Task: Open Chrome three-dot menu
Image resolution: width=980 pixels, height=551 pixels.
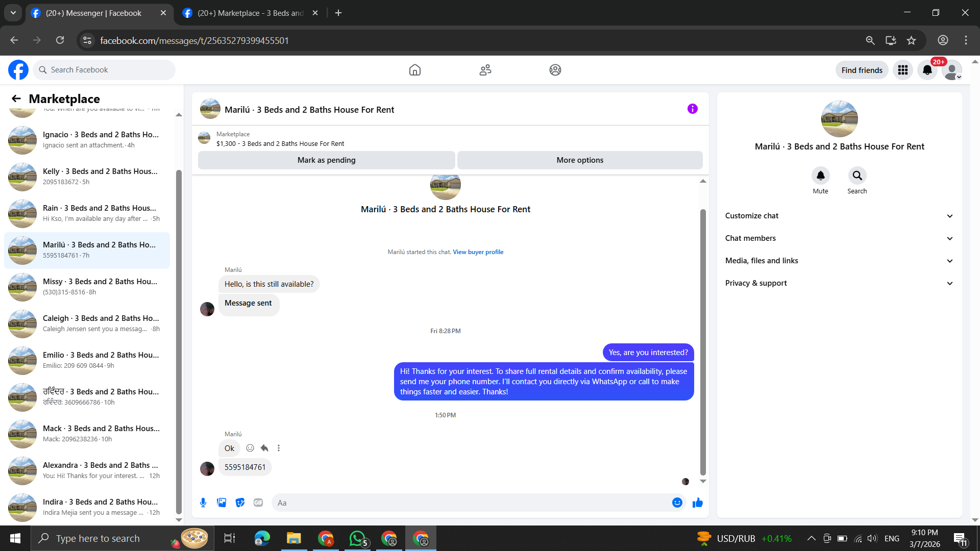Action: coord(966,40)
